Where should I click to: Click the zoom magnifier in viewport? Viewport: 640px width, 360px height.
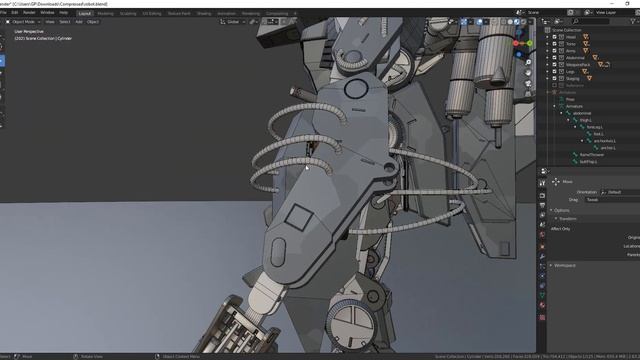click(x=528, y=62)
